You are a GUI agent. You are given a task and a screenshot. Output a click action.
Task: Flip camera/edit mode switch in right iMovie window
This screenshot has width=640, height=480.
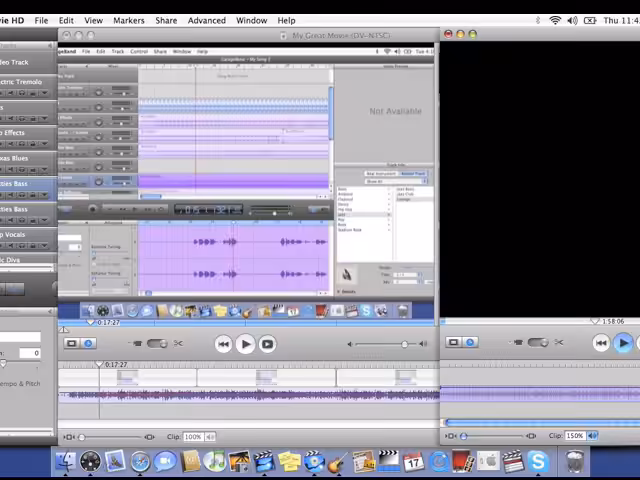click(x=538, y=342)
